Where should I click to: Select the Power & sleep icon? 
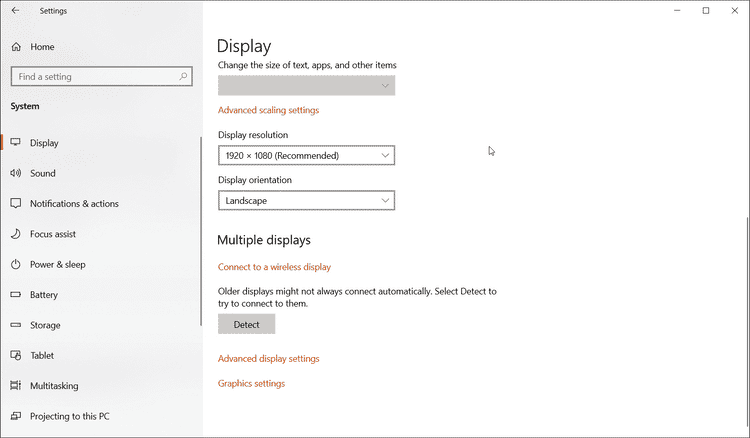pyautogui.click(x=16, y=264)
